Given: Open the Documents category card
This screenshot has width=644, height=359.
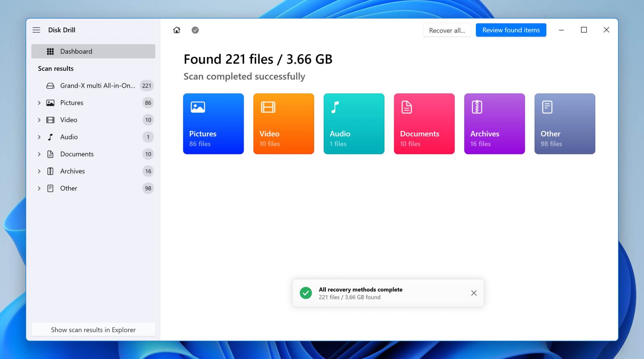Looking at the screenshot, I should point(424,124).
